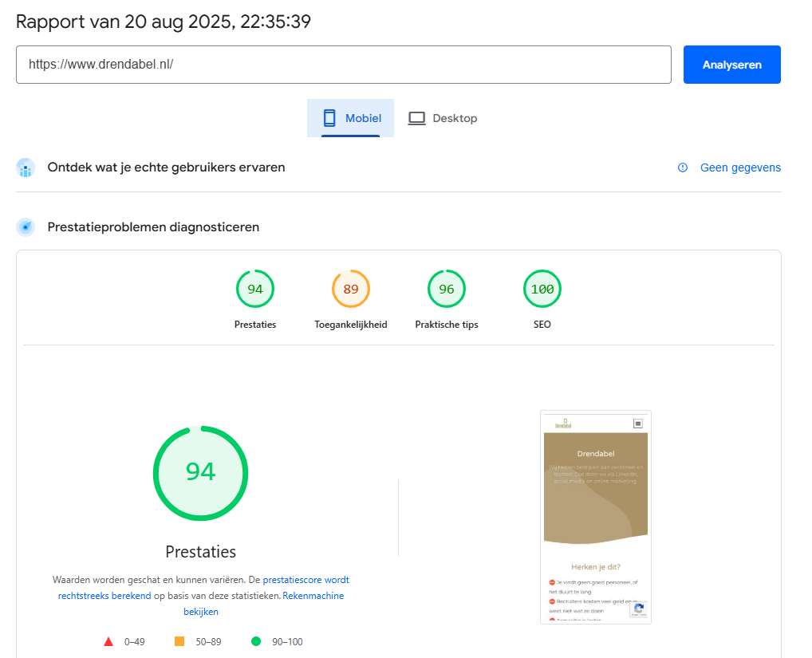Click the red triangle 0–49 legend

pyautogui.click(x=108, y=641)
